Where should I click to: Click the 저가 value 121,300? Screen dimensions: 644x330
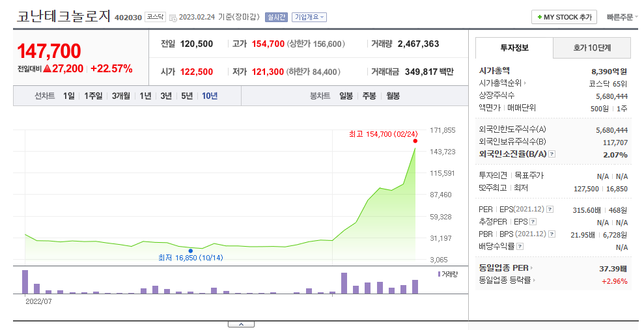coord(268,72)
